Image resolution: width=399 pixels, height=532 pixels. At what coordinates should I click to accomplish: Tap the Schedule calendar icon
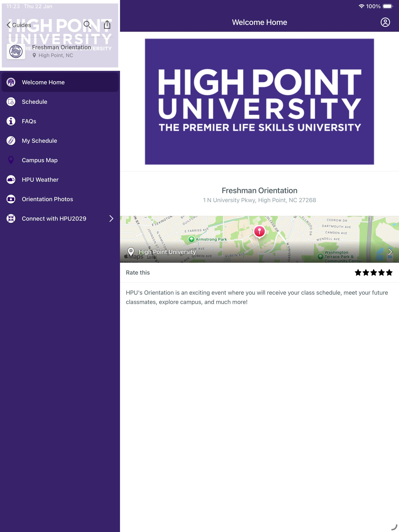click(x=11, y=102)
